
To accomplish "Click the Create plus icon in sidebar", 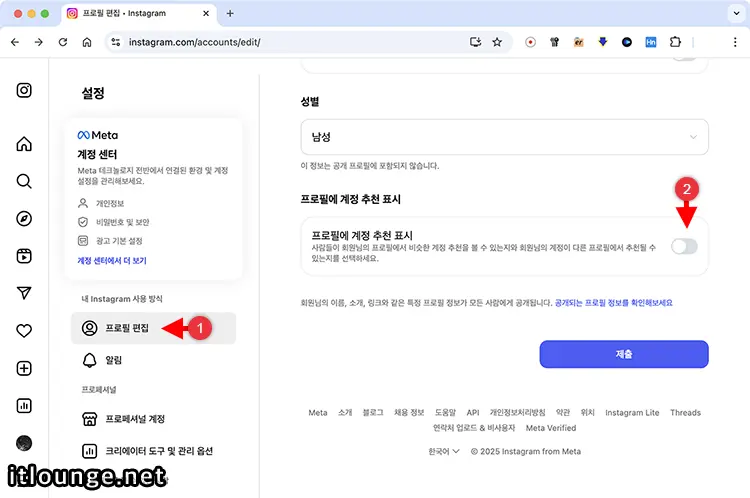I will pos(24,368).
